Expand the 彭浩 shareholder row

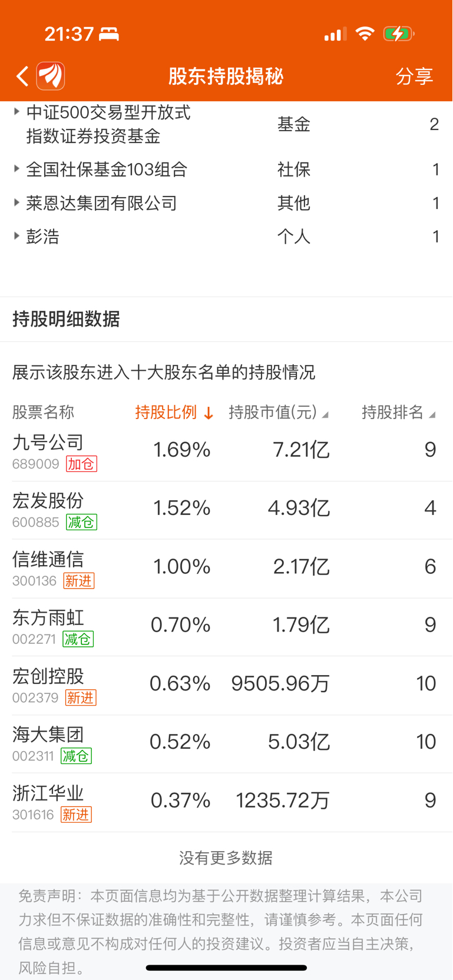(226, 237)
